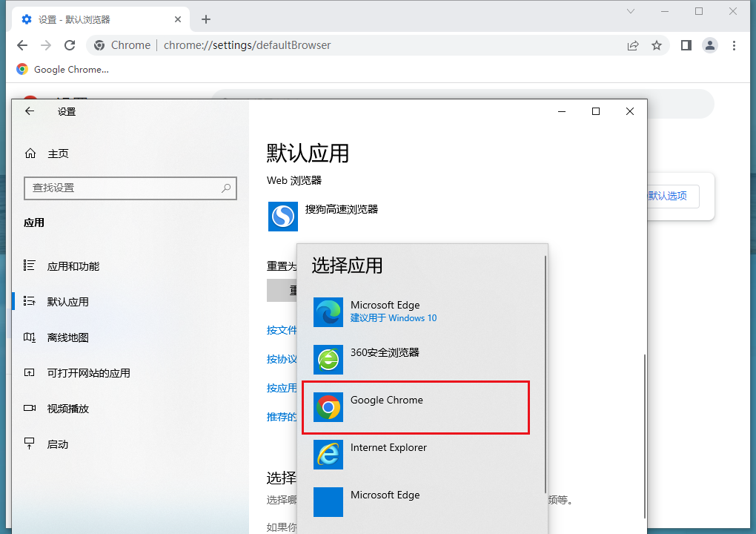Open the 按应用 link in Settings
This screenshot has height=534, width=756.
(x=282, y=389)
